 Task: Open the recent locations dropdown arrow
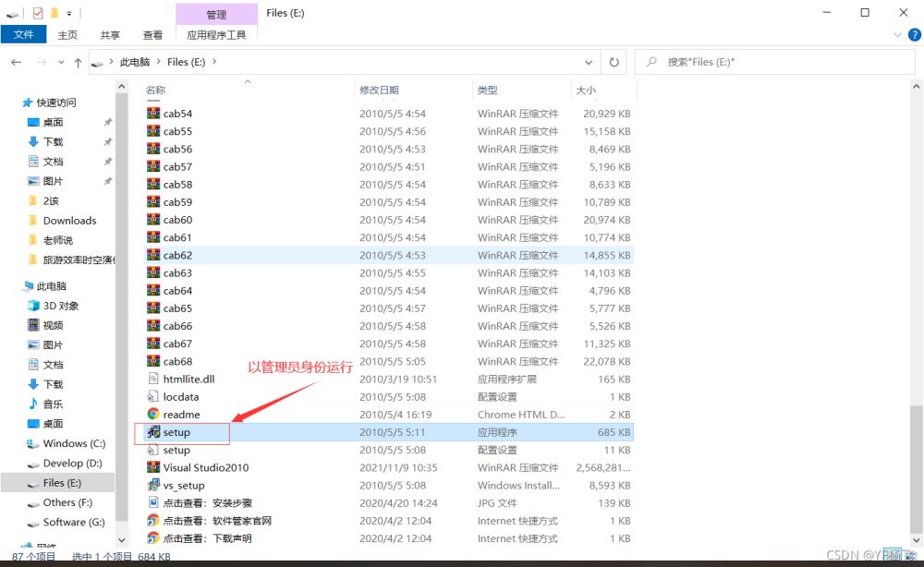(x=61, y=62)
